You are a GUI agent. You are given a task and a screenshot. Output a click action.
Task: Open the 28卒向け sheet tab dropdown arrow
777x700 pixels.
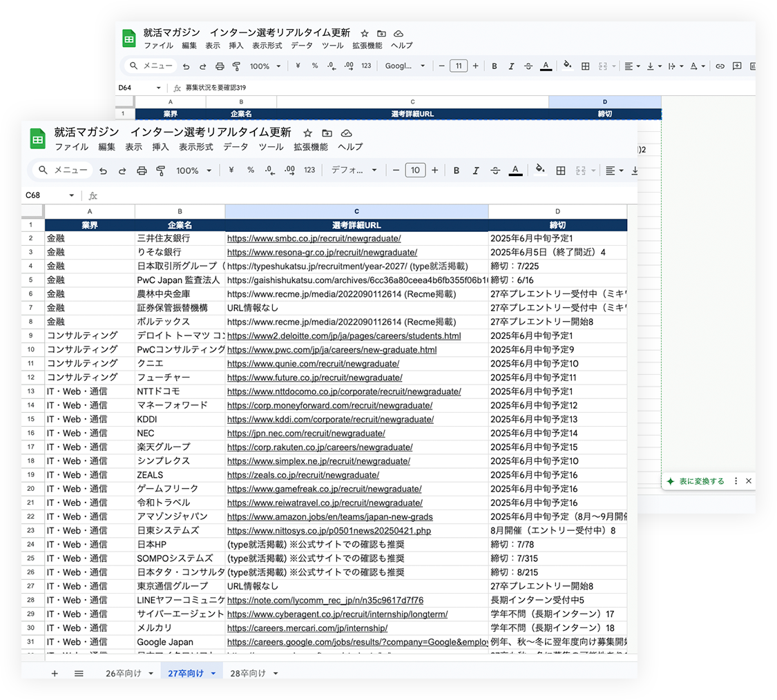276,673
